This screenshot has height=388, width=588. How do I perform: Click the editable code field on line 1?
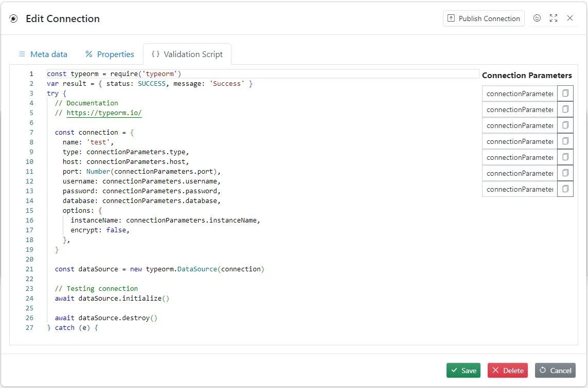[x=257, y=73]
